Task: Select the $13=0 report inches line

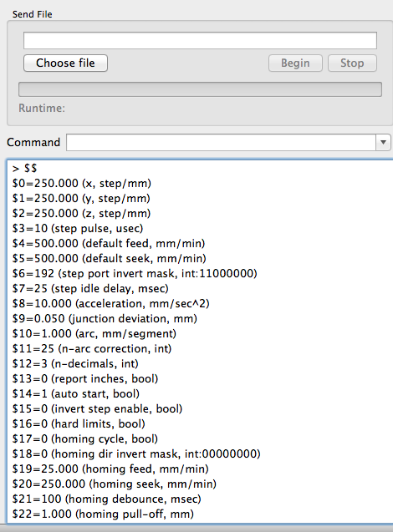Action: [x=85, y=378]
